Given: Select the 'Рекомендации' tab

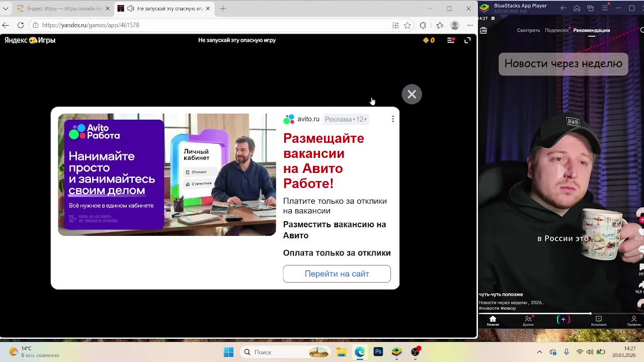Looking at the screenshot, I should (x=592, y=30).
